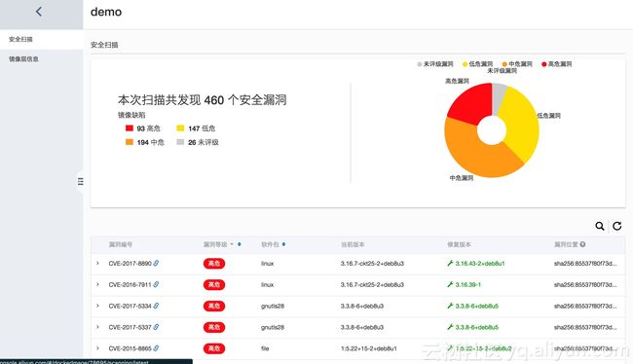
Task: Click the yellow swatch beside 147 低危
Action: pos(180,128)
